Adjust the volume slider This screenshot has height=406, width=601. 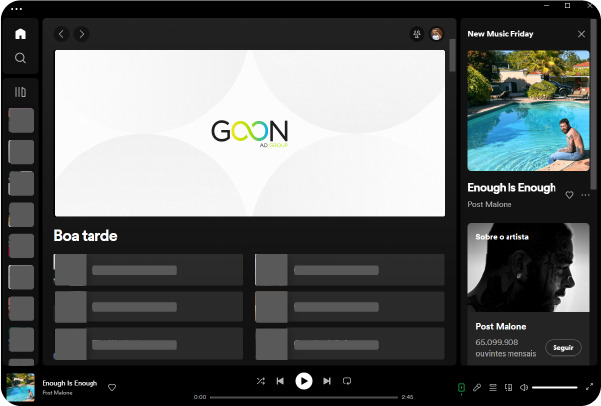554,387
